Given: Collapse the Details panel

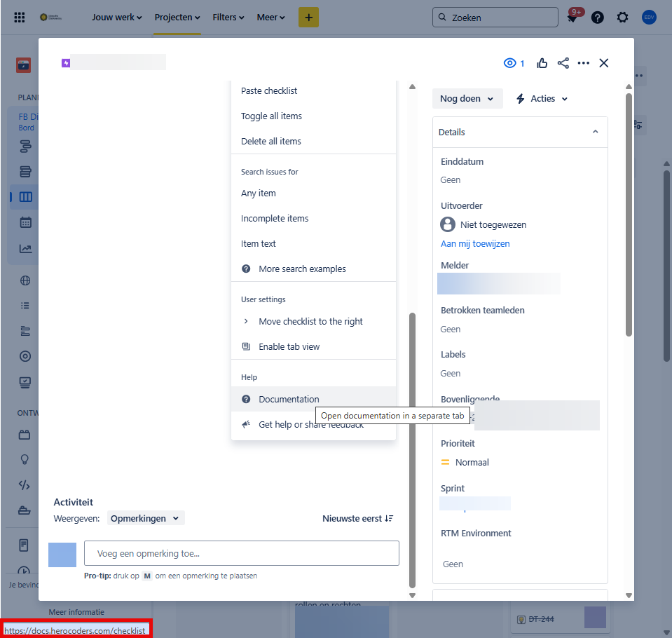Looking at the screenshot, I should click(x=595, y=131).
